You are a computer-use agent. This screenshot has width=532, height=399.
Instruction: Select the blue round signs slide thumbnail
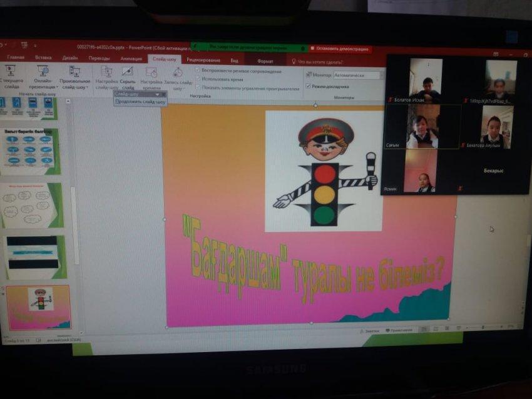click(x=30, y=151)
